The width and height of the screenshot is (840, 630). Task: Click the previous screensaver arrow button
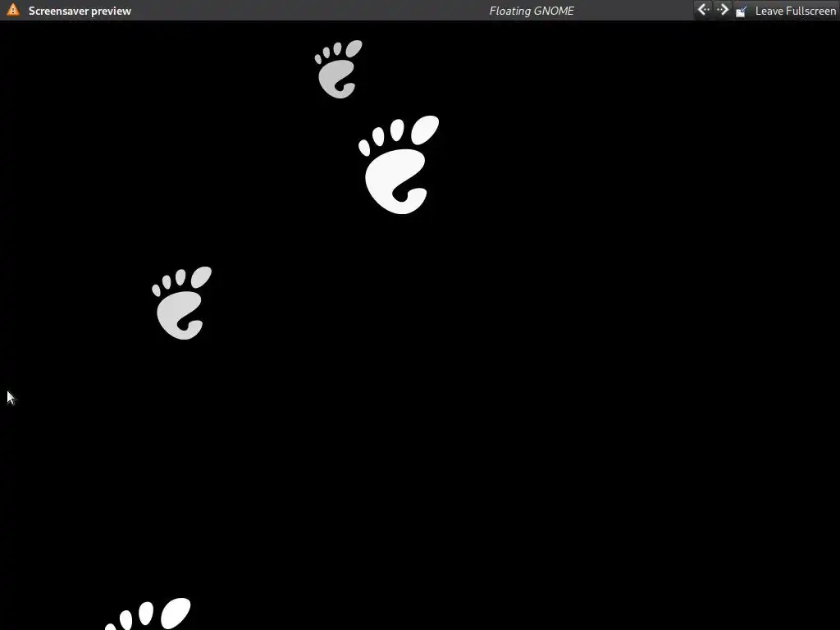coord(703,10)
